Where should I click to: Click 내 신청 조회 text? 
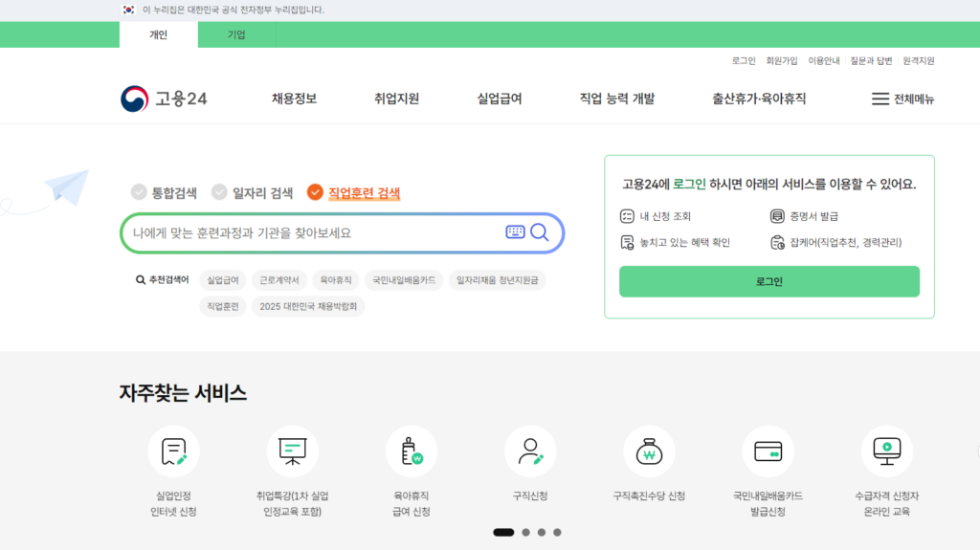tap(665, 216)
